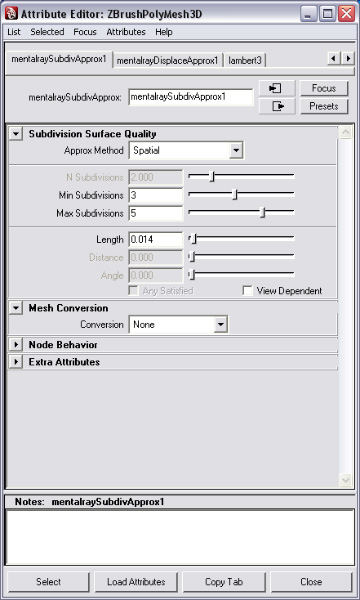360x600 pixels.
Task: Open the Attributes menu
Action: [126, 32]
